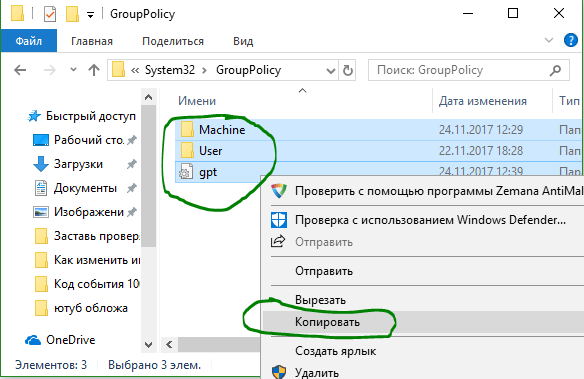Unpin Изображения with its pin icon
Viewport: 584px width, 379px height.
[132, 212]
